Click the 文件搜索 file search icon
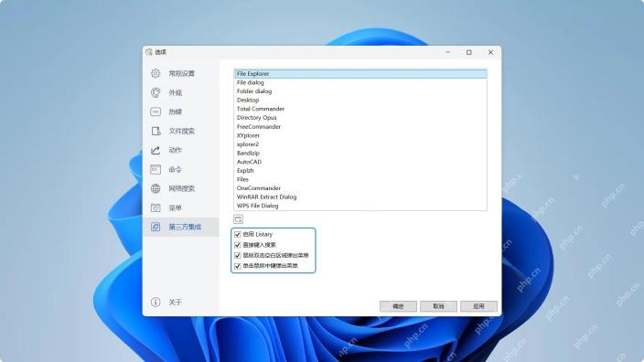The height and width of the screenshot is (362, 644). point(156,131)
